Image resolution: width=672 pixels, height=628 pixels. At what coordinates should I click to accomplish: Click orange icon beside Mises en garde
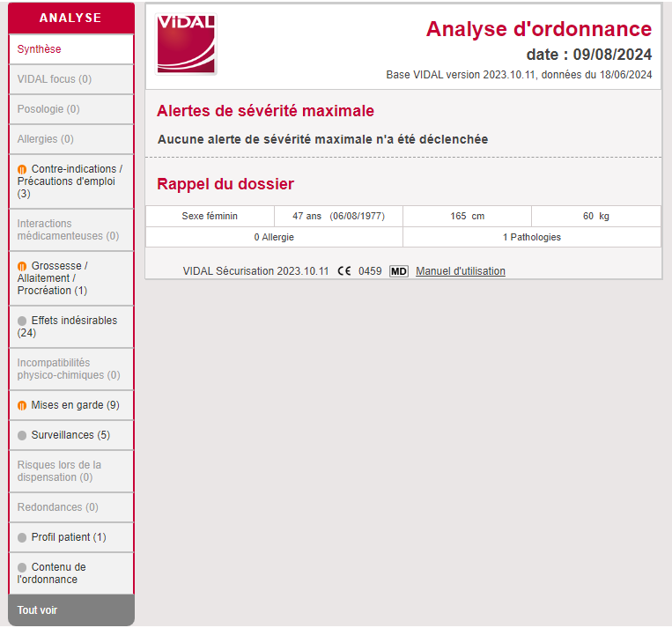click(22, 405)
